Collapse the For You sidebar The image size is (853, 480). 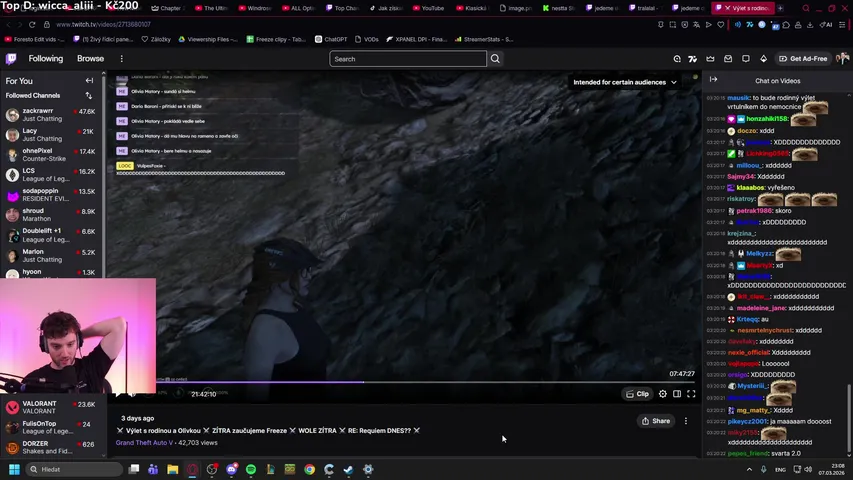[x=89, y=81]
